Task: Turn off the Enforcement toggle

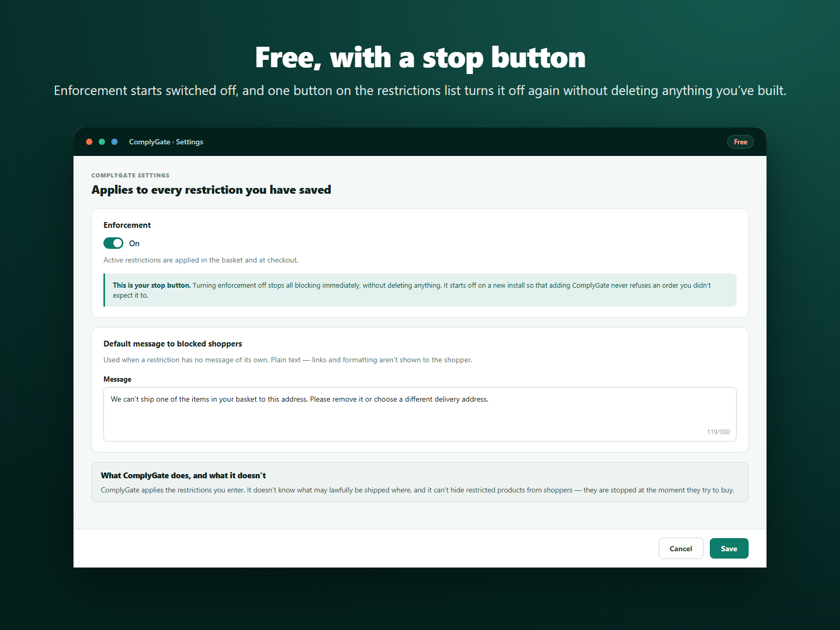Action: click(x=113, y=243)
